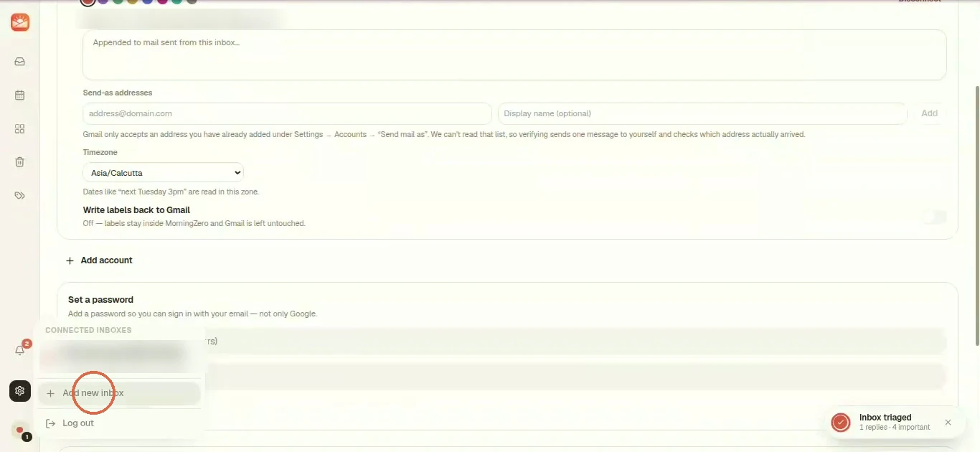Click the Add button for send-as address
This screenshot has width=980, height=452.
929,113
